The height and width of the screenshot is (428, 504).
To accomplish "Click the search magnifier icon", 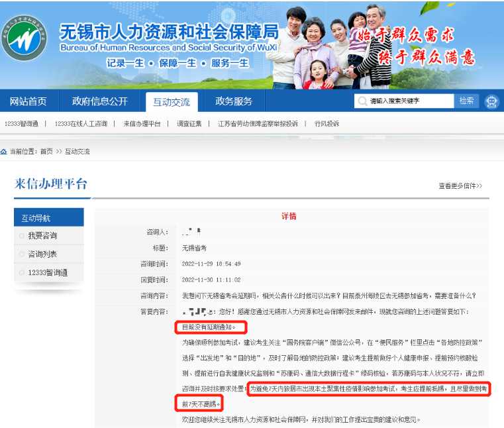I will point(362,101).
